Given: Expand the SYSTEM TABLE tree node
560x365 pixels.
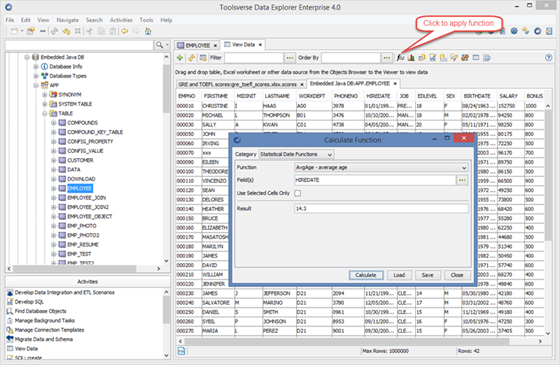Looking at the screenshot, I should (x=45, y=104).
